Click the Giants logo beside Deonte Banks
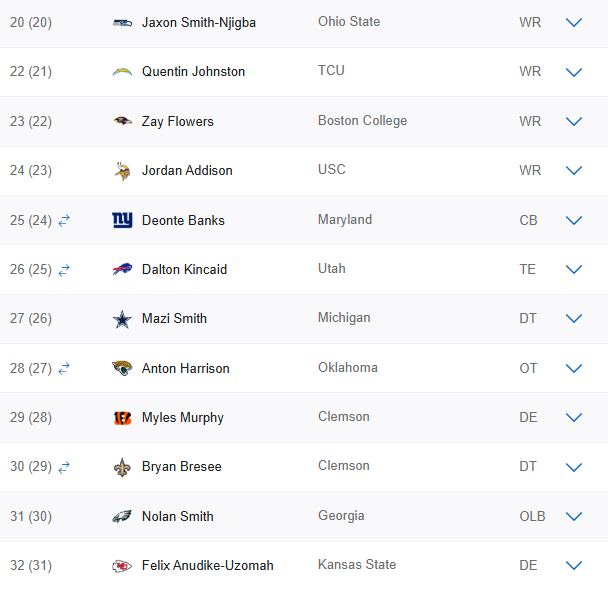The height and width of the screenshot is (593, 609). (122, 220)
